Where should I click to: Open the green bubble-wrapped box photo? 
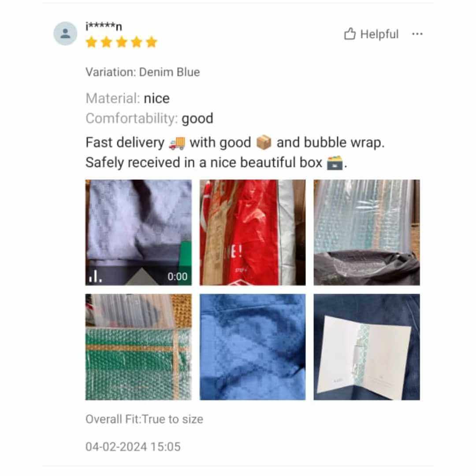point(138,347)
